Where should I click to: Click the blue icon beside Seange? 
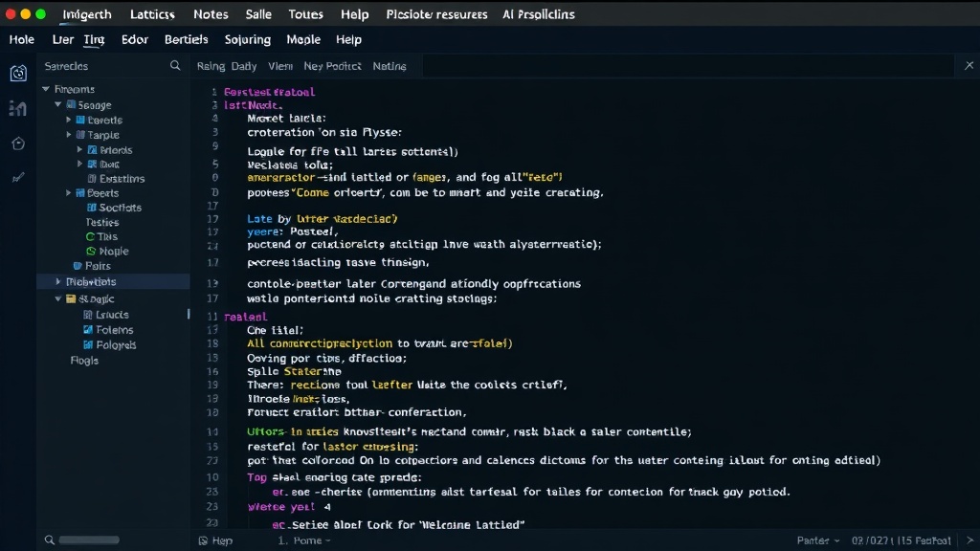coord(71,105)
